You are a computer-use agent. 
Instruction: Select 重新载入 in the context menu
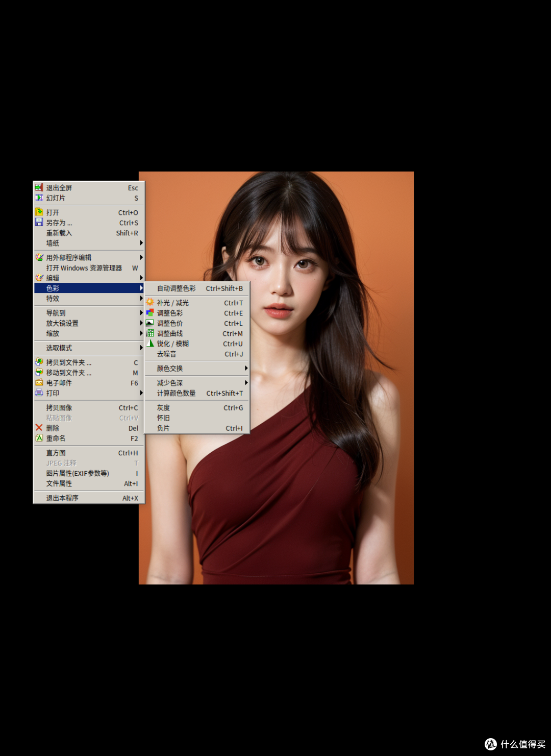[89, 233]
